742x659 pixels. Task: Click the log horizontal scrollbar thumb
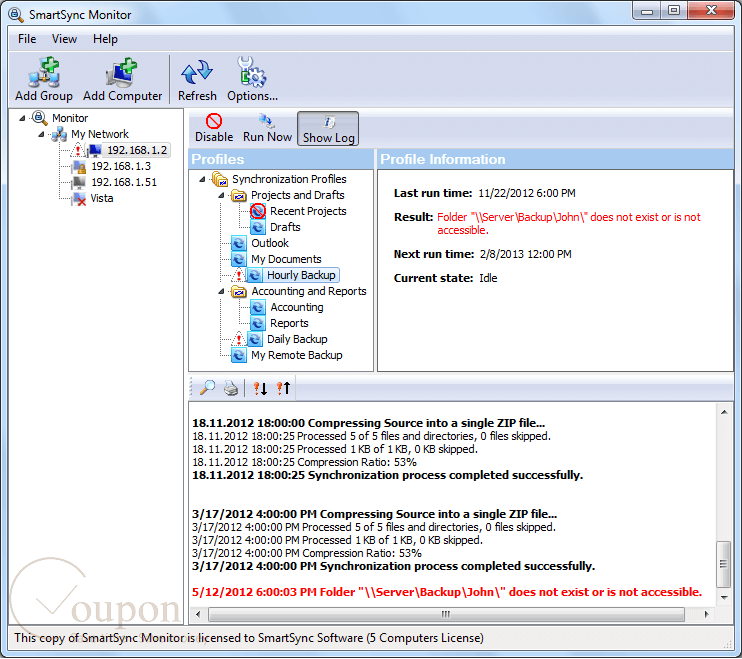click(x=446, y=614)
